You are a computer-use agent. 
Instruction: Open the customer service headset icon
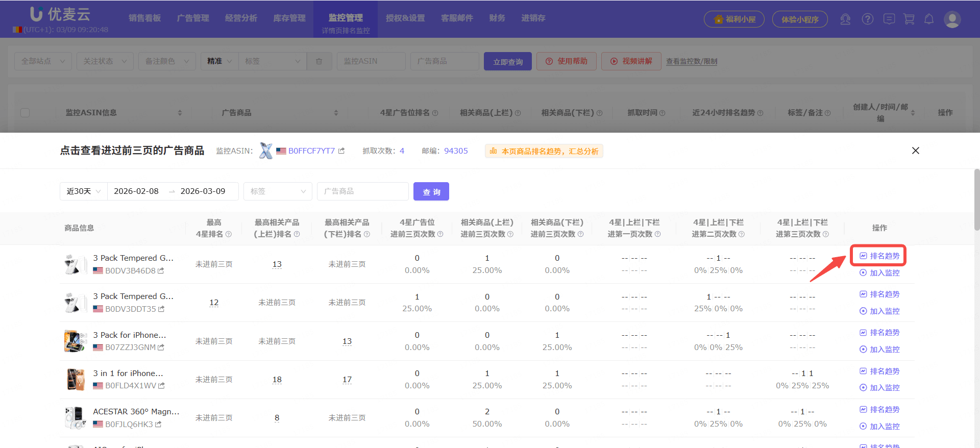[x=845, y=19]
